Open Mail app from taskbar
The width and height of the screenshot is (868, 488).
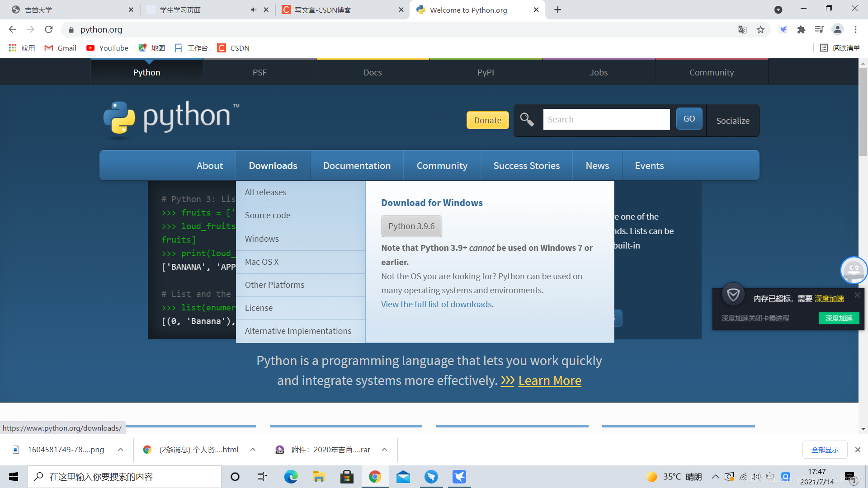(x=403, y=477)
